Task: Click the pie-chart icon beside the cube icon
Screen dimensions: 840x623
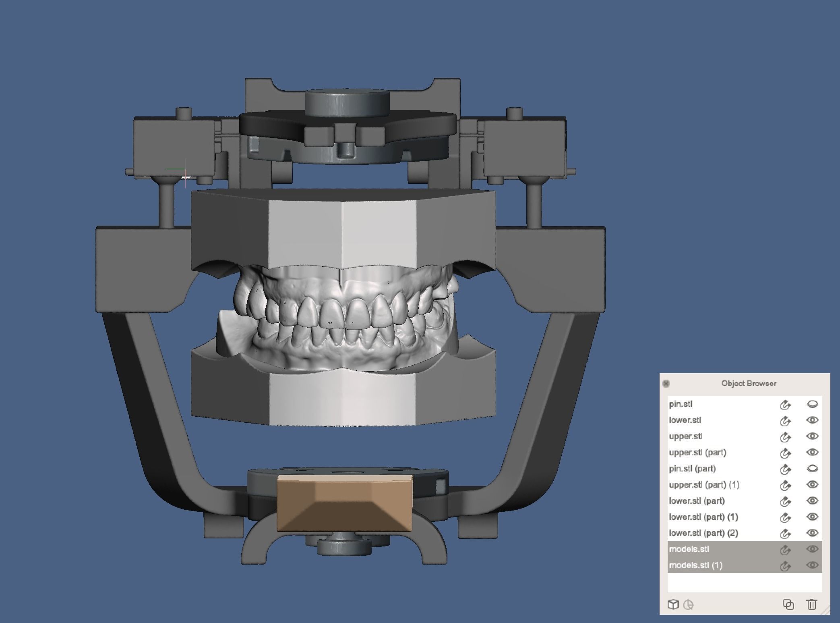Action: point(689,604)
